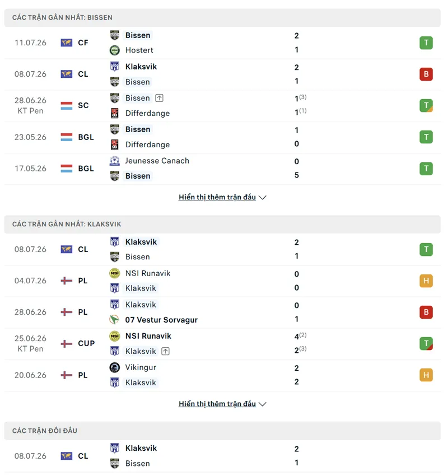Click the NSI Runavik logo in the CUP match

tap(114, 336)
